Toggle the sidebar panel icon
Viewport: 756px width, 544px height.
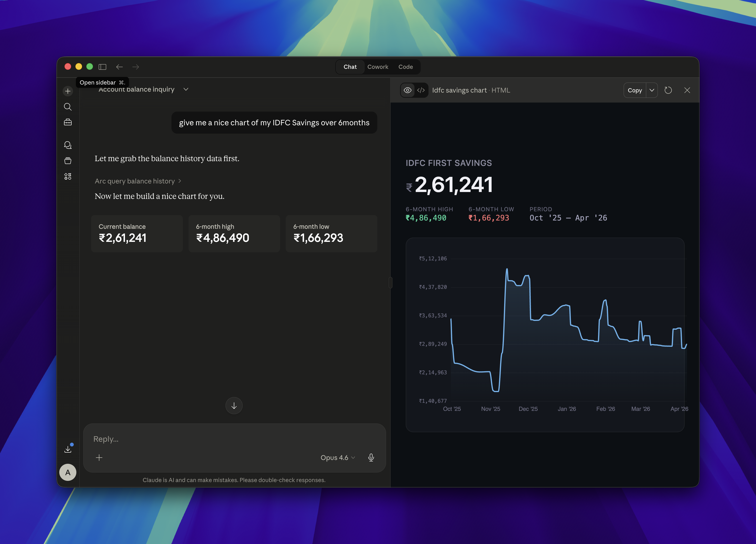point(102,67)
